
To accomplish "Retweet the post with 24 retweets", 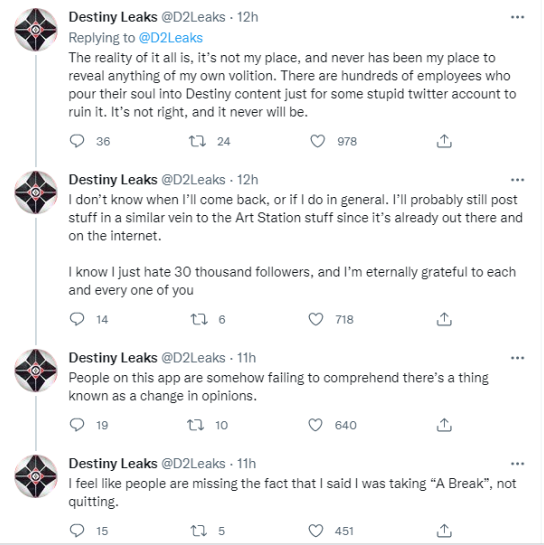I will pos(197,141).
